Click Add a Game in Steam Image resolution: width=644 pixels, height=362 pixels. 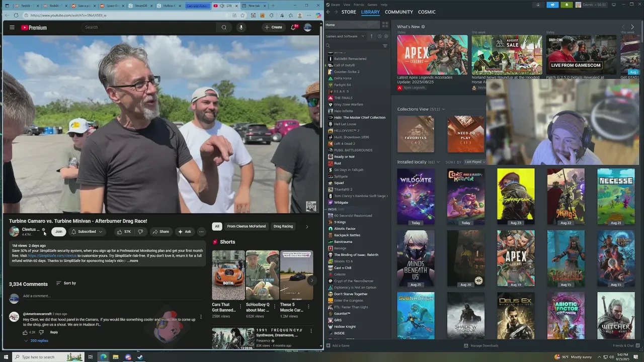click(x=338, y=345)
